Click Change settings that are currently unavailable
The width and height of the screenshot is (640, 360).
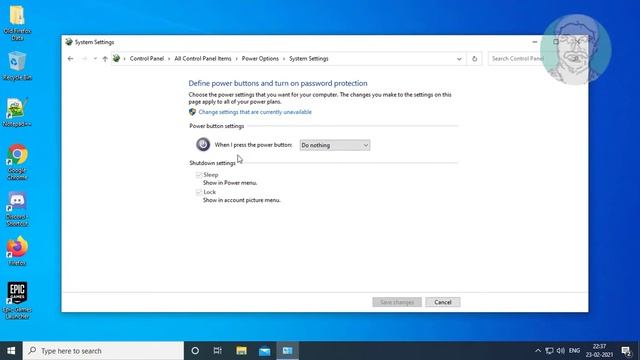tap(255, 112)
